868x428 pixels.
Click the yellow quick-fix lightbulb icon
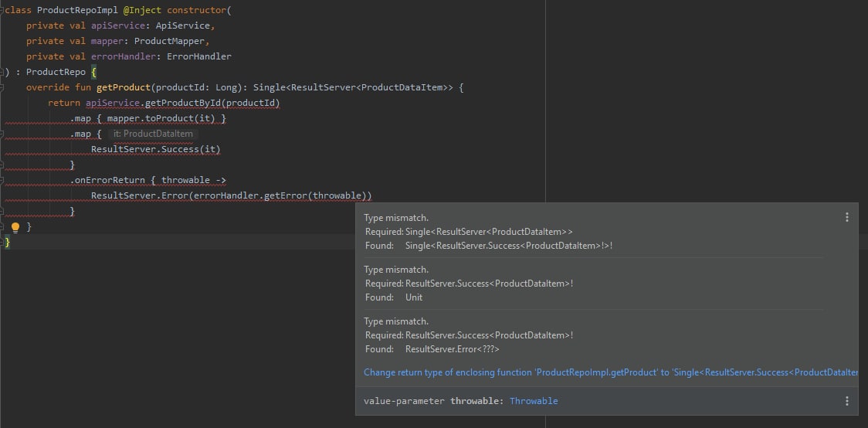15,227
